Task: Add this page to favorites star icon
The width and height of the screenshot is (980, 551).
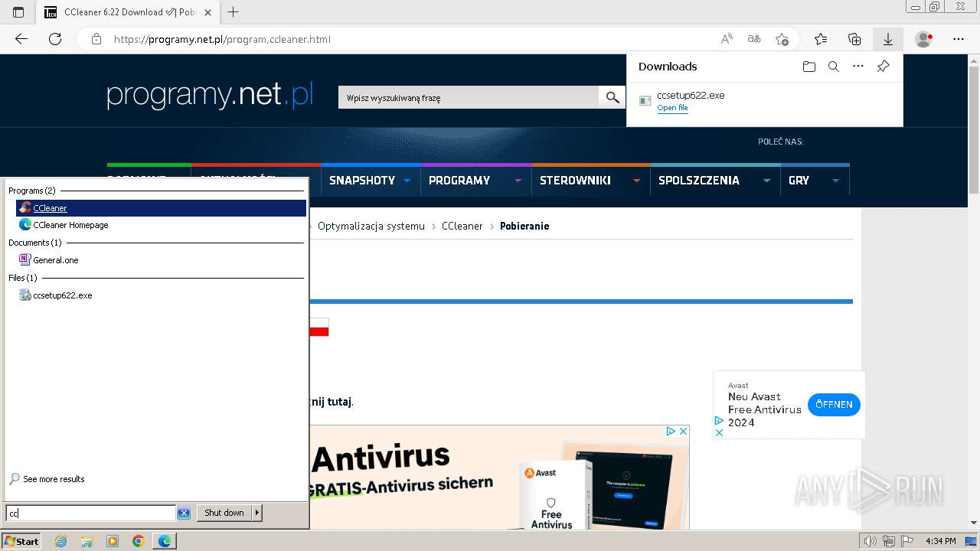Action: tap(782, 39)
